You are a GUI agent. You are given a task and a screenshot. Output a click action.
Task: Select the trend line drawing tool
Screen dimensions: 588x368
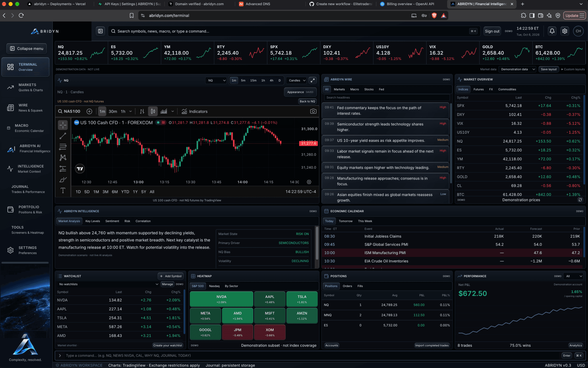pyautogui.click(x=63, y=136)
